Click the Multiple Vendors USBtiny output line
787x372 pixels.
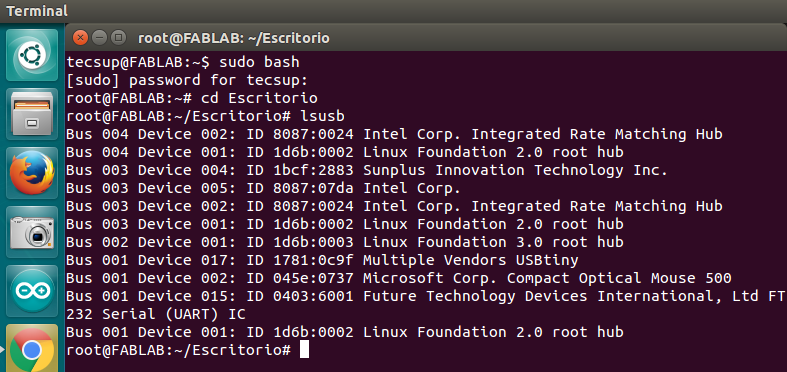(322, 260)
